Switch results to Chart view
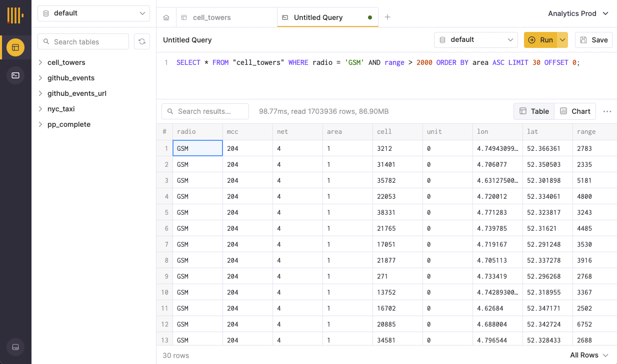The image size is (617, 364). coord(575,111)
